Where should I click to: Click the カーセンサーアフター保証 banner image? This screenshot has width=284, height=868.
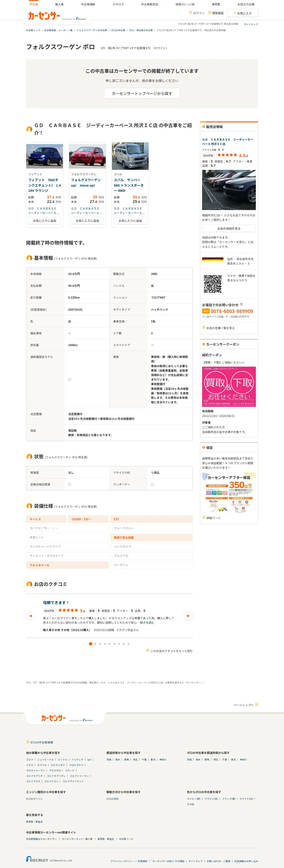(x=229, y=493)
